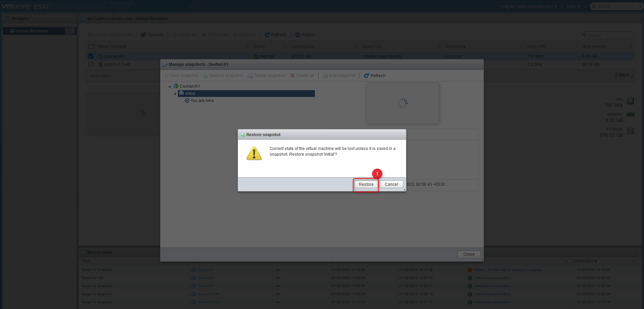Open the Help dropdown menu

(573, 6)
